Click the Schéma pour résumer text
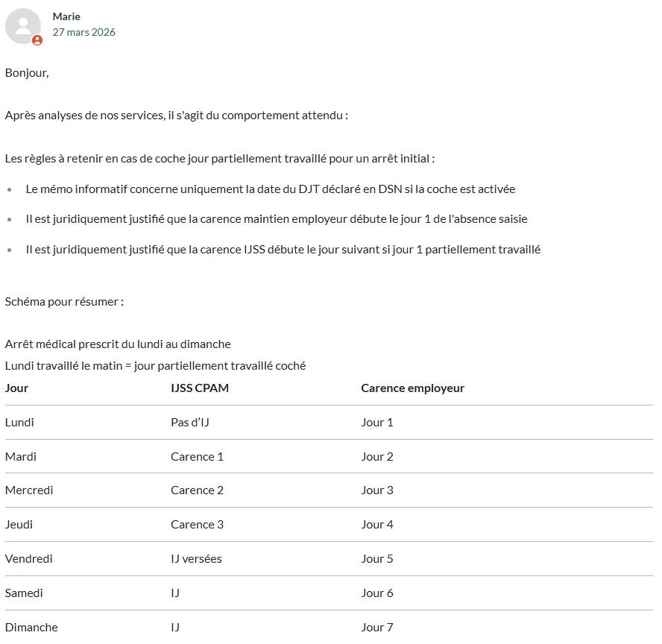This screenshot has height=644, width=662. pos(64,302)
